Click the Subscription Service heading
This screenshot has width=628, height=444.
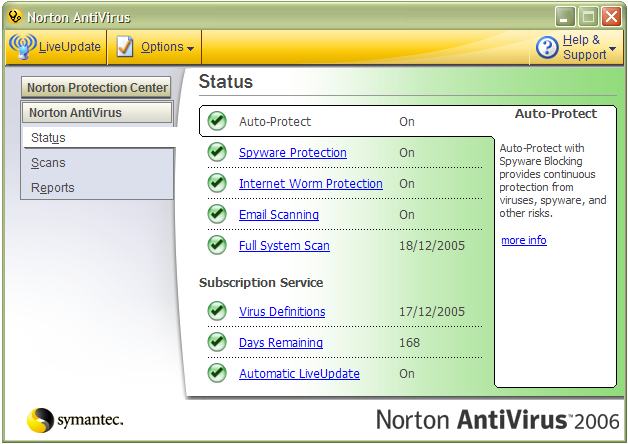(261, 283)
